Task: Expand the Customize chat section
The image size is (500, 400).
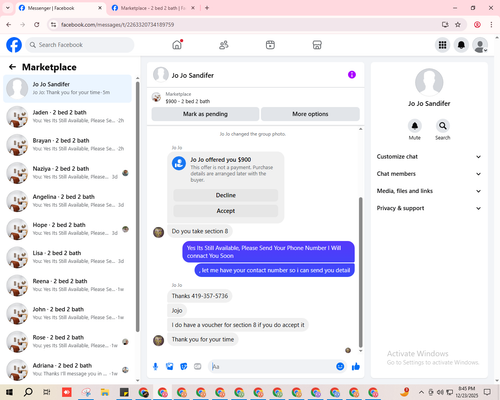Action: pyautogui.click(x=429, y=157)
